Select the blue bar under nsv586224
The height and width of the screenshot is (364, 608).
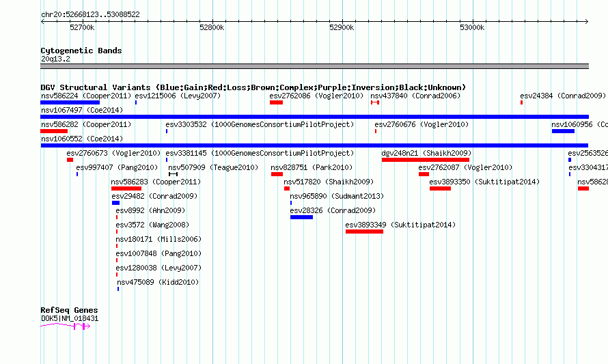coord(70,102)
